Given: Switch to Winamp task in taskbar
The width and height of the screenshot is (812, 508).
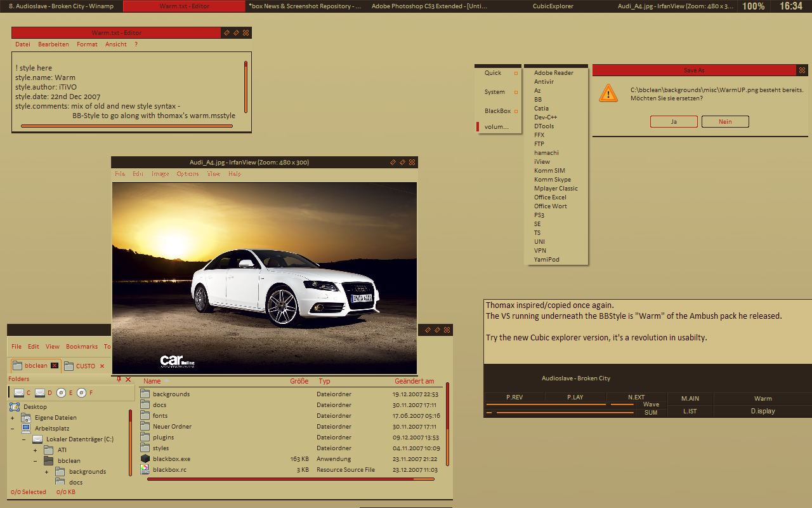Looking at the screenshot, I should (x=61, y=6).
